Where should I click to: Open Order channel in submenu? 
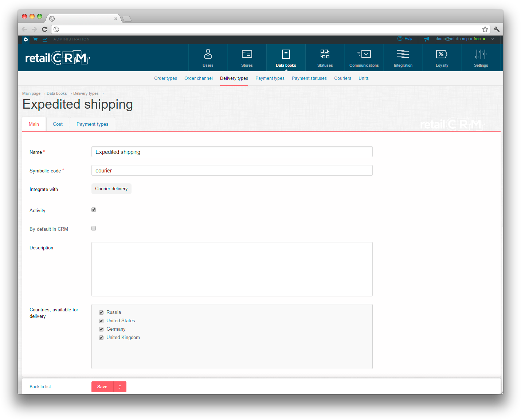click(199, 78)
